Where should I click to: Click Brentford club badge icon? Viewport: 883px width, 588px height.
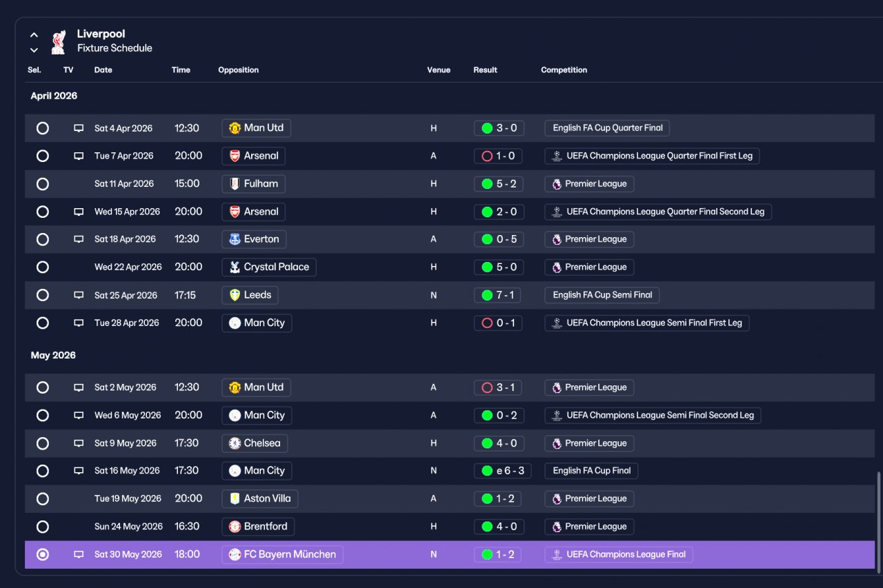point(235,527)
